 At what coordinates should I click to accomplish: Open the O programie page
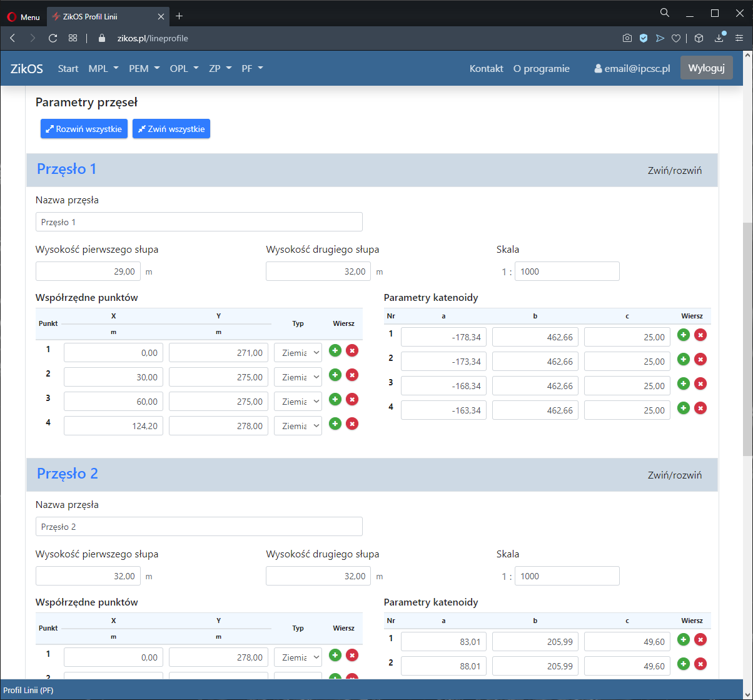pyautogui.click(x=542, y=68)
